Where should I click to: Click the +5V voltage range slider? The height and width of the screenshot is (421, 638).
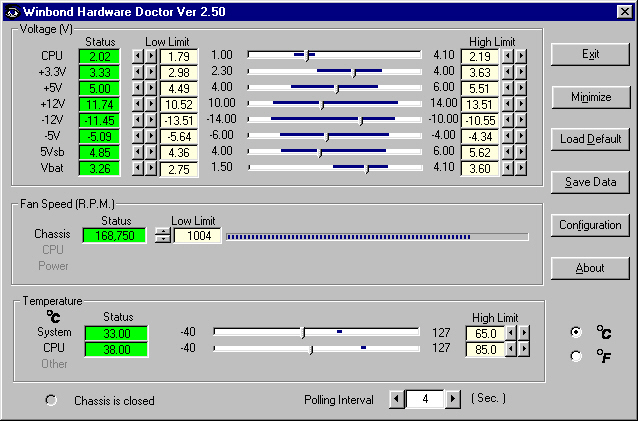point(334,88)
